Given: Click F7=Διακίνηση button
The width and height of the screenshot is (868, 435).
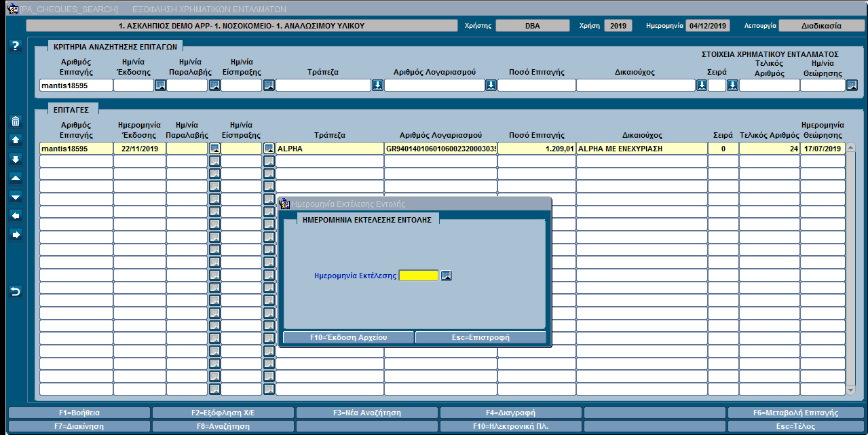Looking at the screenshot, I should [79, 427].
